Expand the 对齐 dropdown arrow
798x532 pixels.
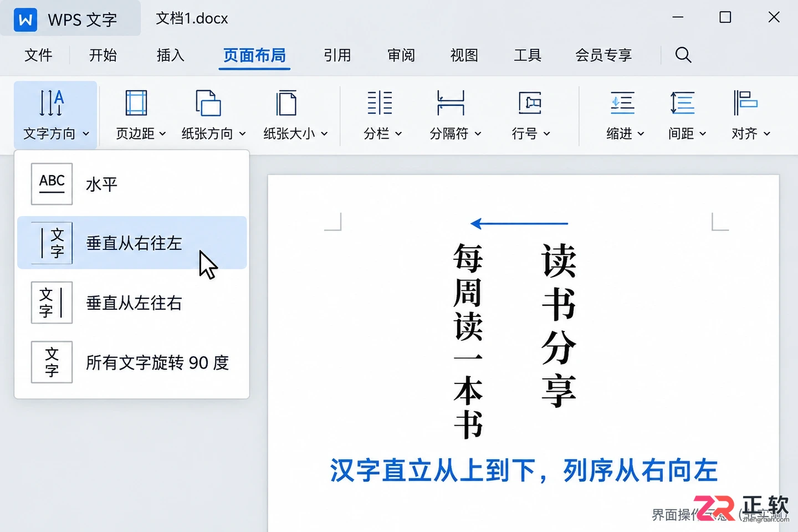point(767,134)
